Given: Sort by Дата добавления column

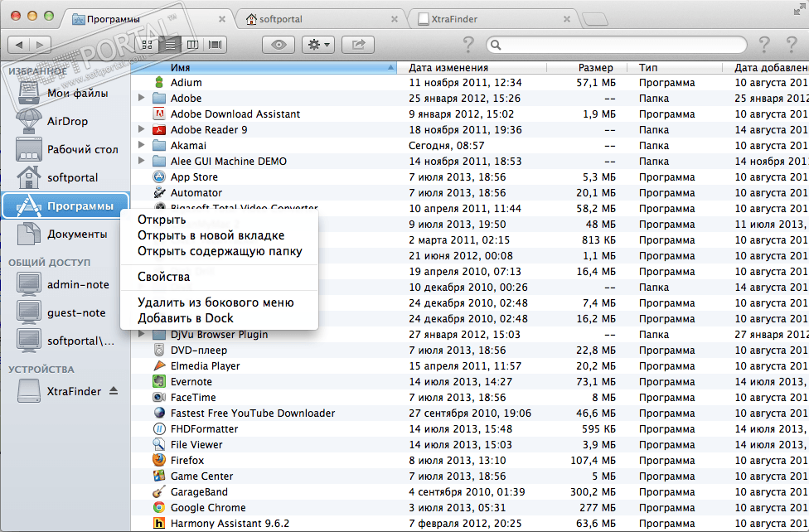Looking at the screenshot, I should pyautogui.click(x=766, y=68).
